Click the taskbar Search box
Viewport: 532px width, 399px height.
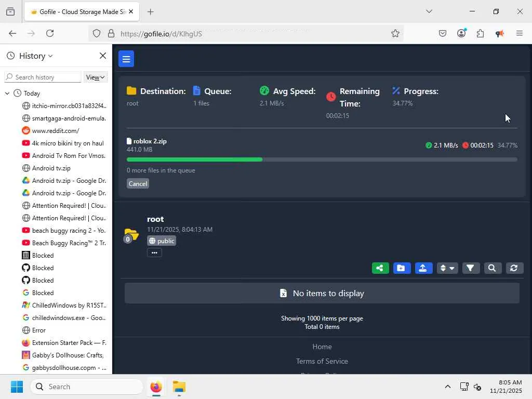pyautogui.click(x=87, y=387)
